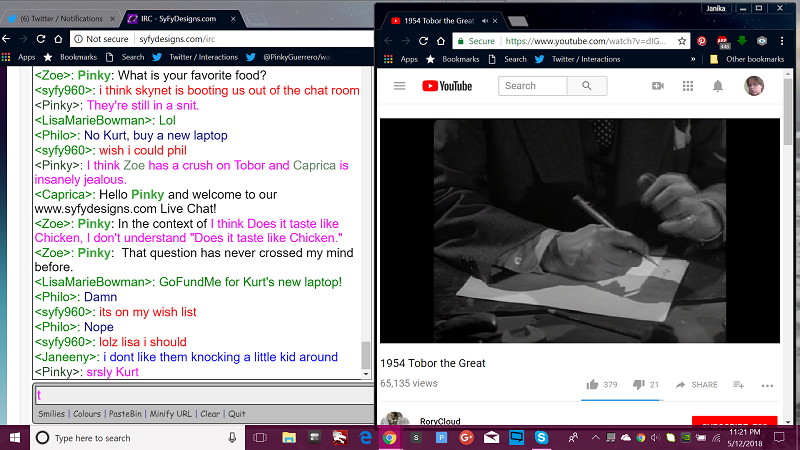Viewport: 800px width, 450px height.
Task: Reload the IRC page
Action: 41,39
